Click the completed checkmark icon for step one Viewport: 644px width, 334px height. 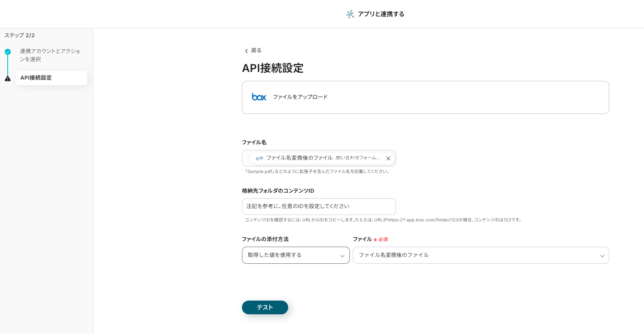[x=8, y=52]
